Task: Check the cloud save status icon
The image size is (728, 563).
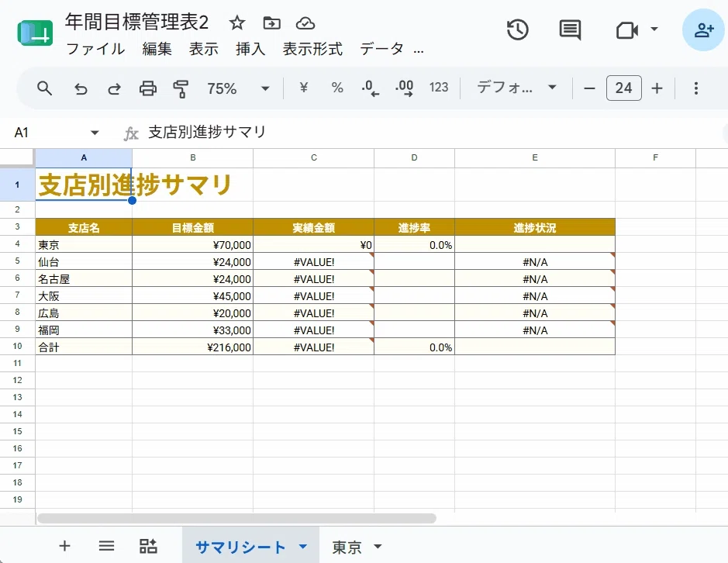Action: (305, 22)
